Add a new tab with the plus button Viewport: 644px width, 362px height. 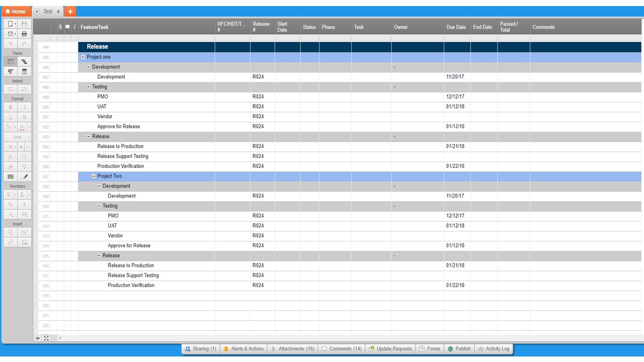tap(70, 12)
